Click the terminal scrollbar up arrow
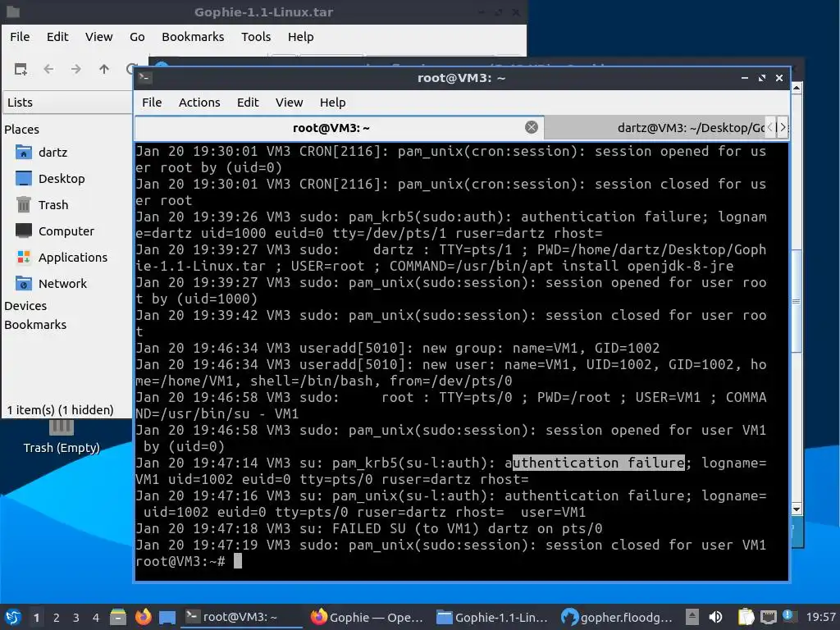840x630 pixels. click(x=797, y=87)
